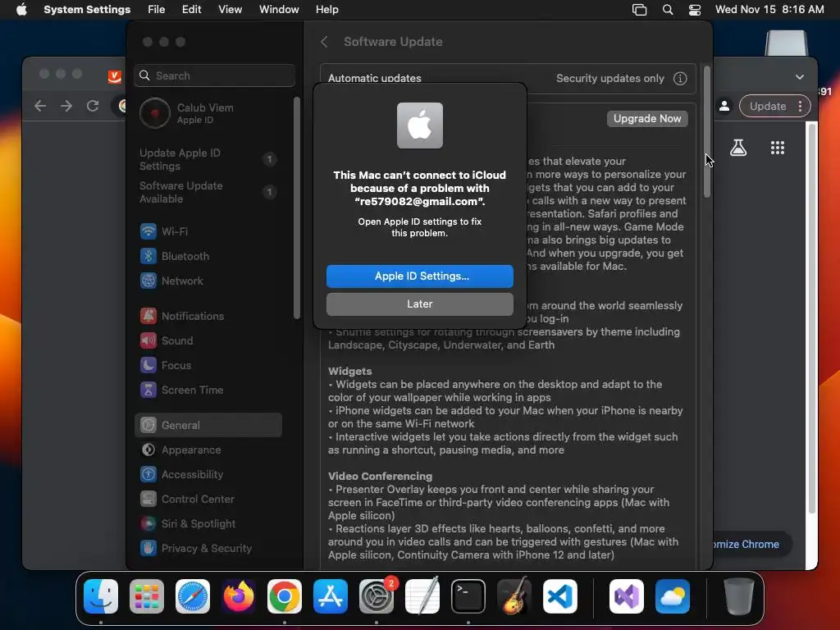The image size is (840, 630).
Task: Open Firefox from the Dock
Action: point(239,596)
